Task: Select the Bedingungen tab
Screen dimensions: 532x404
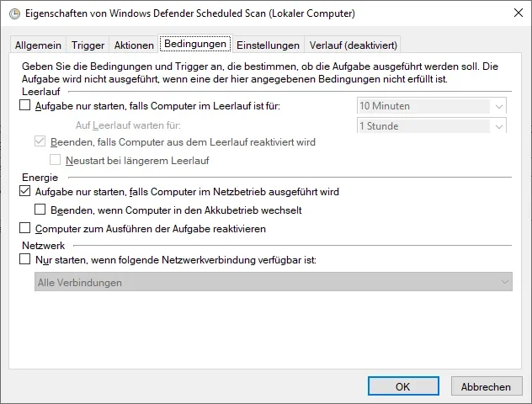Action: [x=195, y=43]
